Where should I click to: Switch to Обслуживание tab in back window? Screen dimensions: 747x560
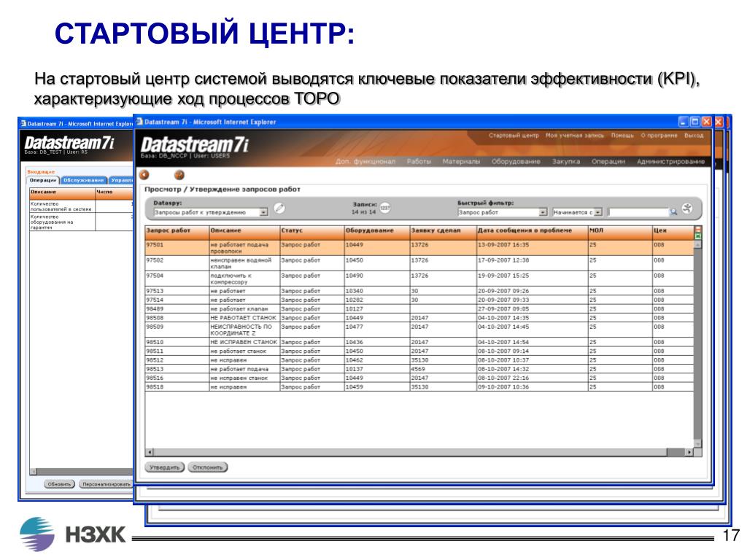coord(83,181)
